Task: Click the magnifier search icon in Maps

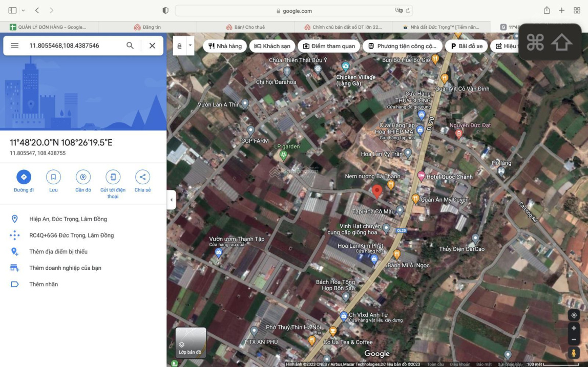Action: coord(130,46)
